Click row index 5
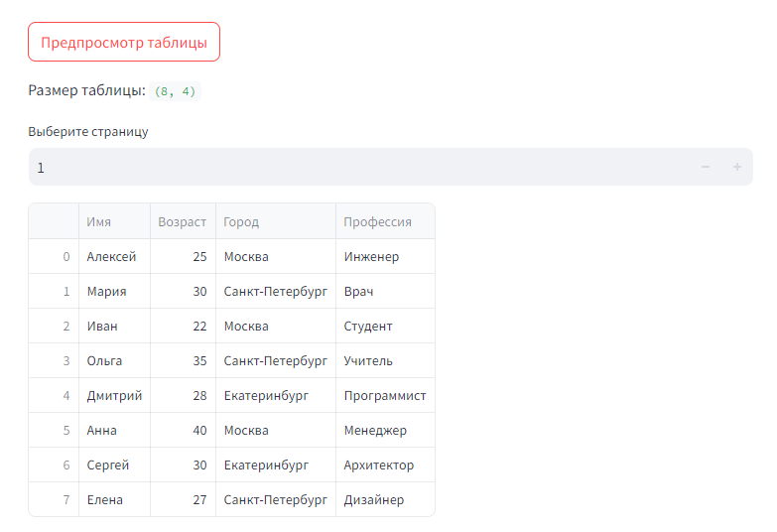This screenshot has width=777, height=532. click(x=54, y=430)
